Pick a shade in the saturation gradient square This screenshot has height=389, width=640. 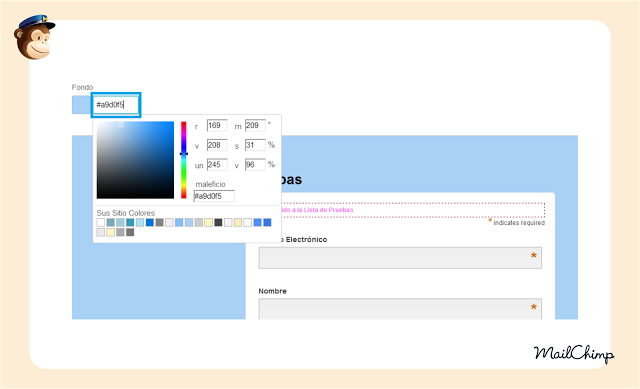[135, 160]
